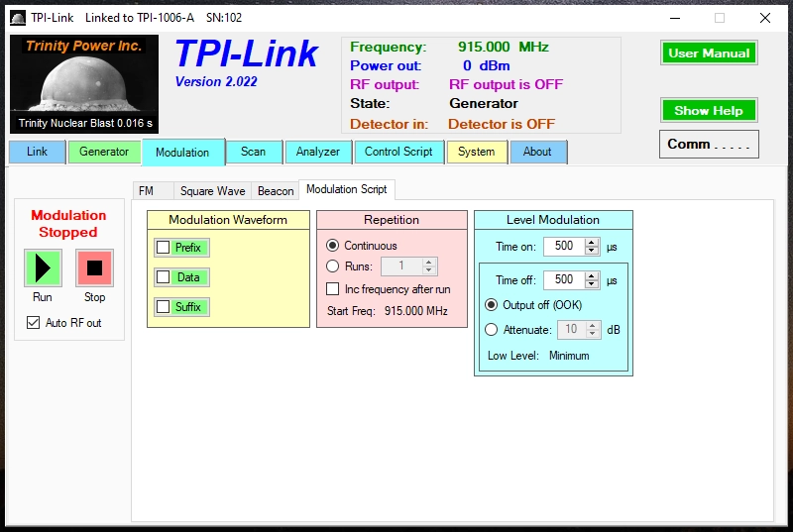Increase Time on value with up arrow
Viewport: 793px width, 532px height.
click(x=591, y=243)
